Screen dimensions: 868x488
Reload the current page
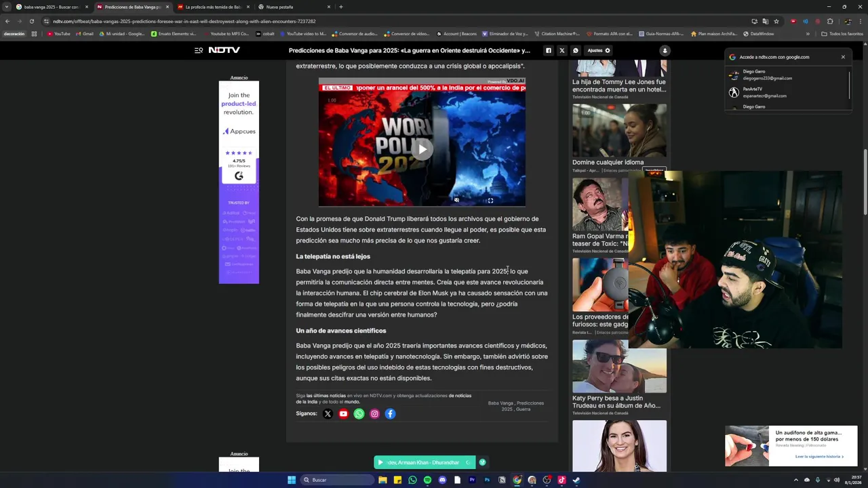pyautogui.click(x=31, y=21)
